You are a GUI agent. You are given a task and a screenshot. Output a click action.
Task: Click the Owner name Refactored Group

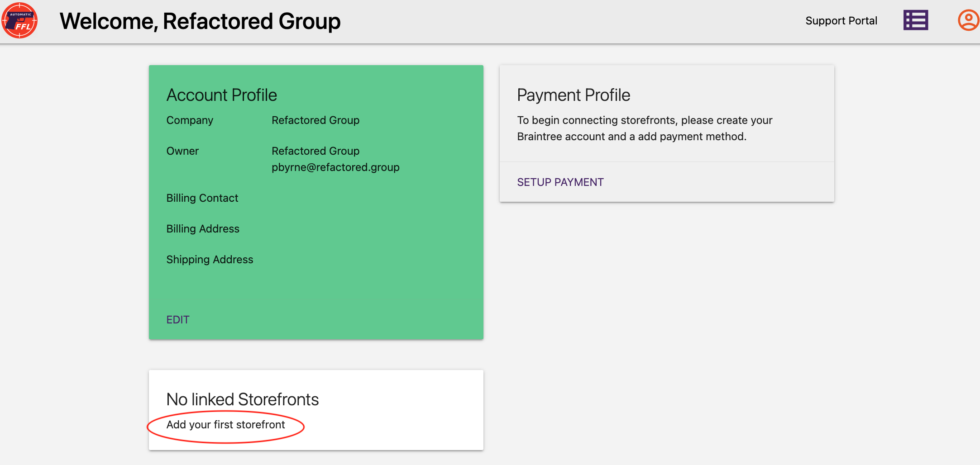click(x=315, y=151)
